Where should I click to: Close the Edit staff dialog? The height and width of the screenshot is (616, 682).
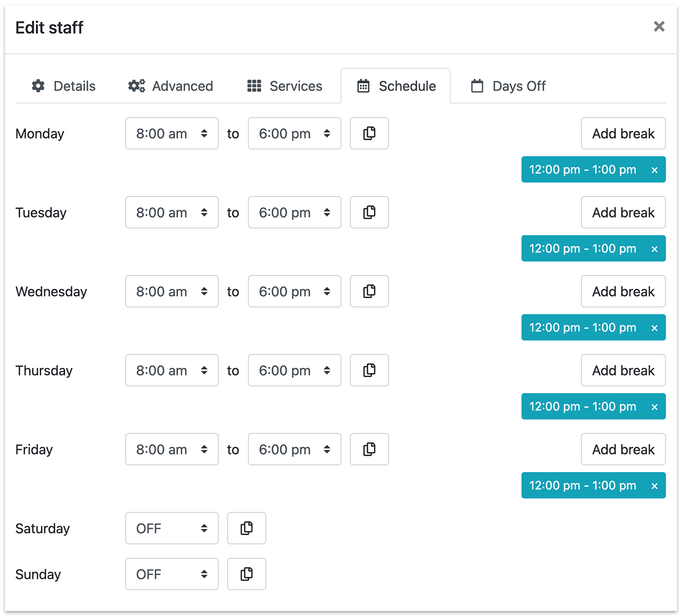click(x=659, y=26)
